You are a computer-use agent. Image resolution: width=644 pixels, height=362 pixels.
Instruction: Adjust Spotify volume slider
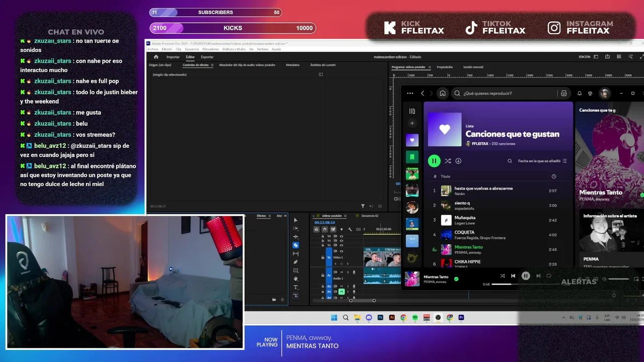coord(618,279)
